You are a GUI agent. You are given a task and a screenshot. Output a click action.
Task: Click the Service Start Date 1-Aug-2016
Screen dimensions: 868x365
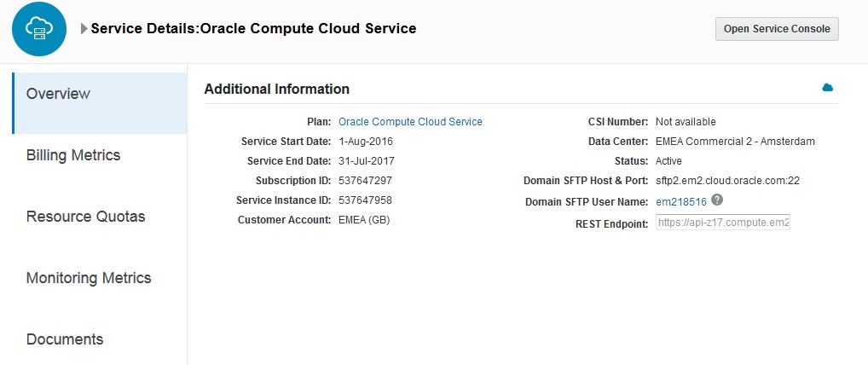(365, 142)
